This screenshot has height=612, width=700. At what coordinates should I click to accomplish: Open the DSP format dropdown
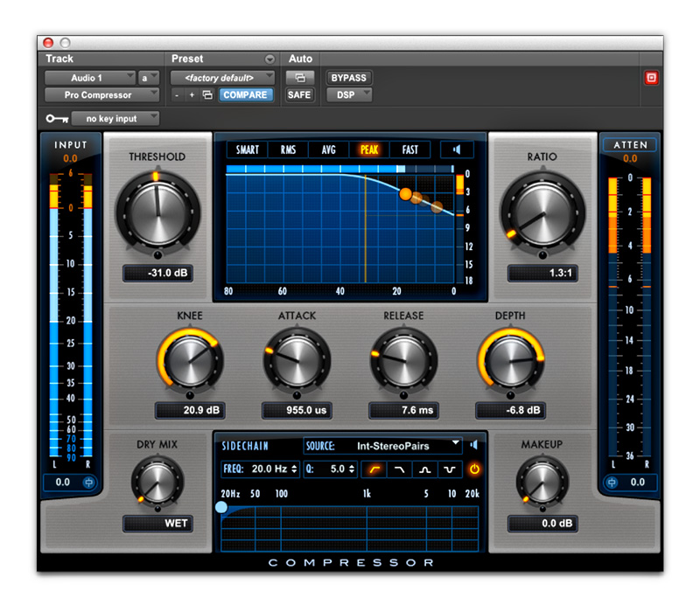click(349, 95)
